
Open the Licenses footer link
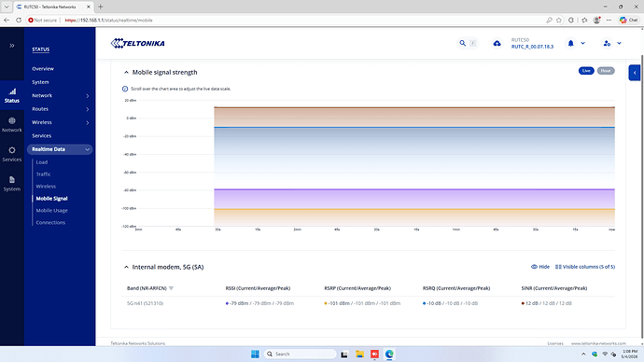pyautogui.click(x=555, y=343)
